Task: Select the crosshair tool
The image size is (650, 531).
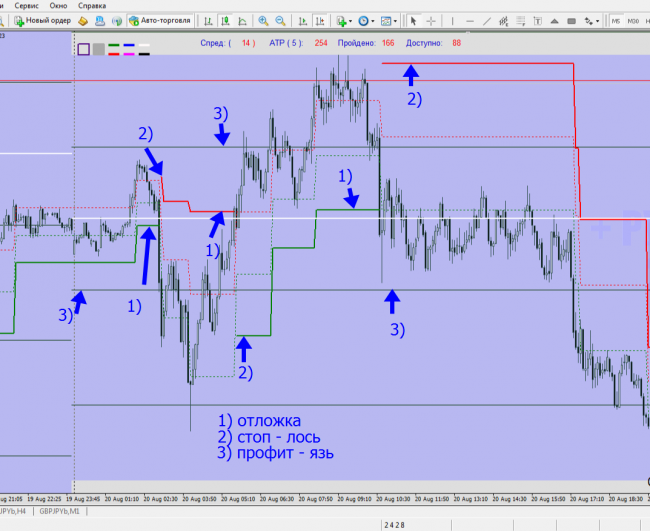Action: (x=431, y=21)
